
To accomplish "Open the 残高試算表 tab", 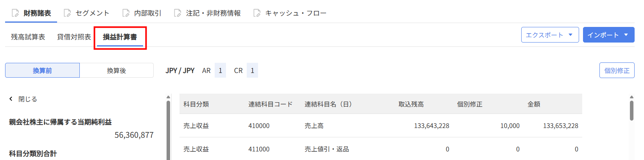I will point(28,37).
